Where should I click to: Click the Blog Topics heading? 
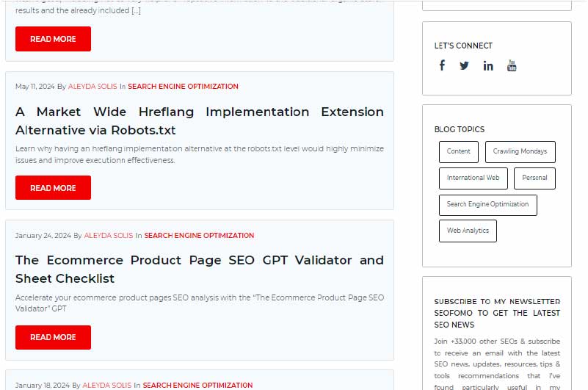460,129
